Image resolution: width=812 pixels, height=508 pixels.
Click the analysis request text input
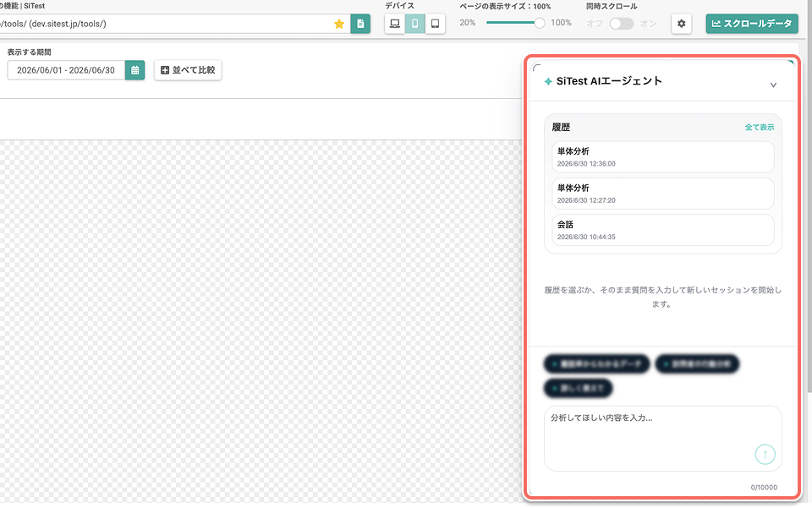point(663,438)
